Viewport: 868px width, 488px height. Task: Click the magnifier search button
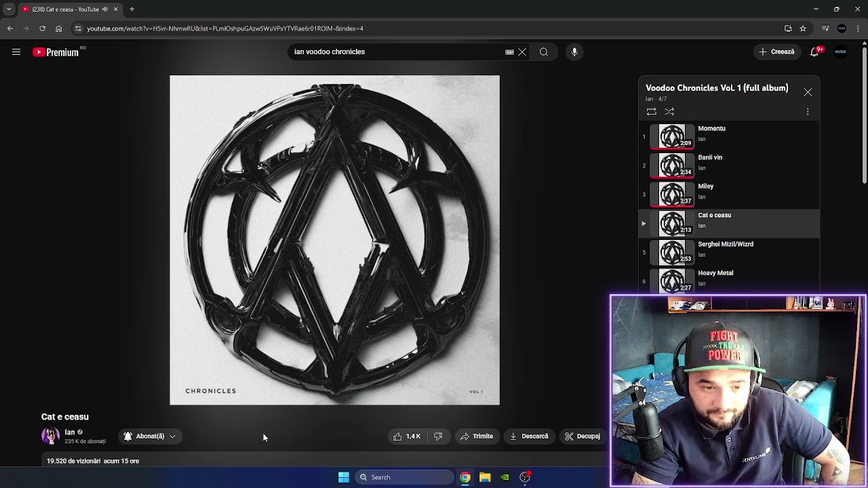coord(544,52)
